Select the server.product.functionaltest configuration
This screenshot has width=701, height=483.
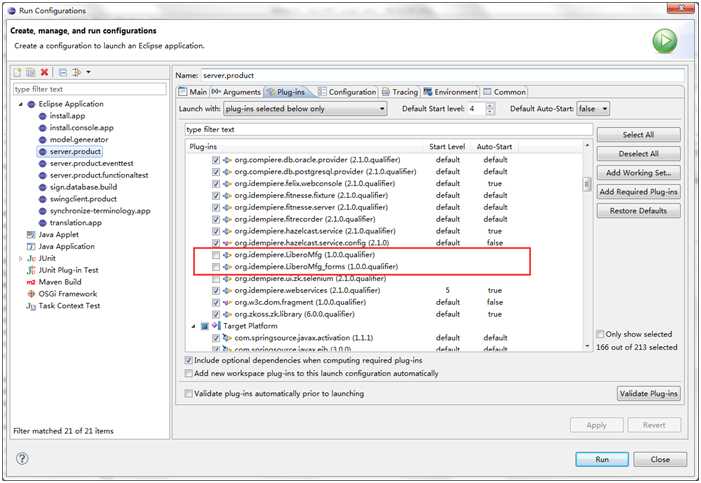(x=99, y=175)
